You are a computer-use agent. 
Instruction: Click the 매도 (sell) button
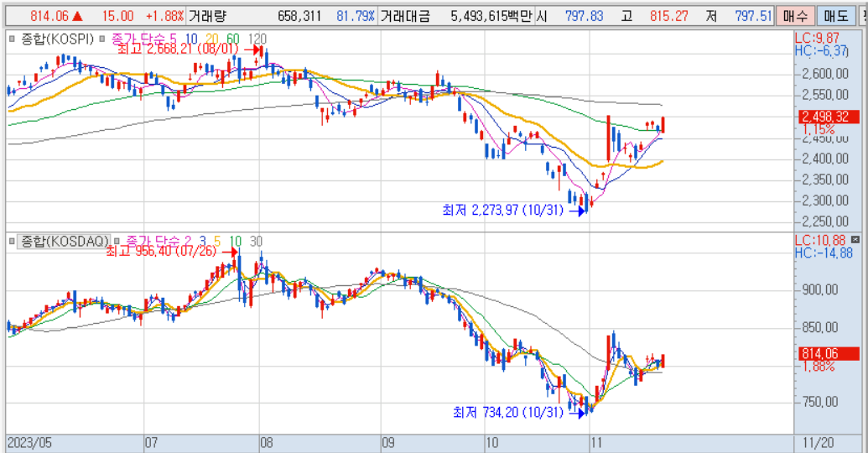coord(834,16)
